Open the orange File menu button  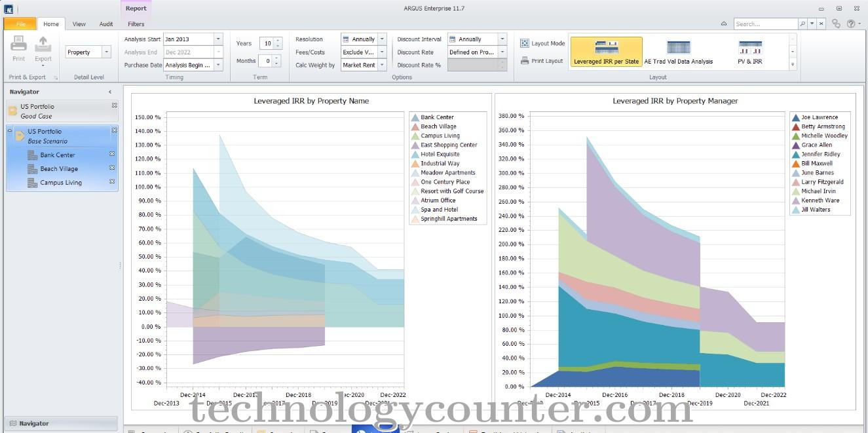pyautogui.click(x=20, y=24)
